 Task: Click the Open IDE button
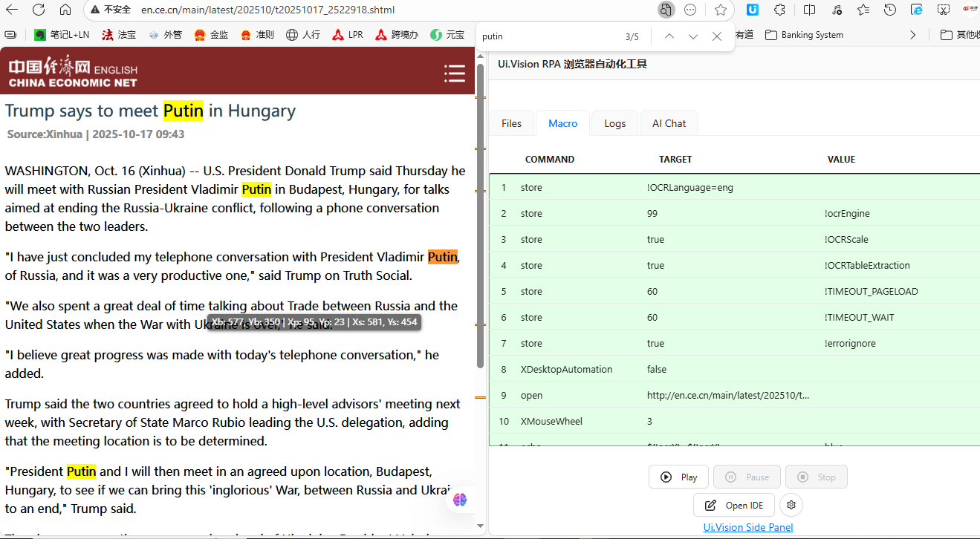733,505
